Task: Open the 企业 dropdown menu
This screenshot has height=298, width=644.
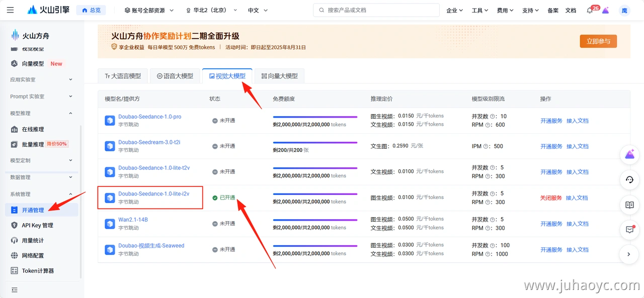Action: (x=455, y=10)
